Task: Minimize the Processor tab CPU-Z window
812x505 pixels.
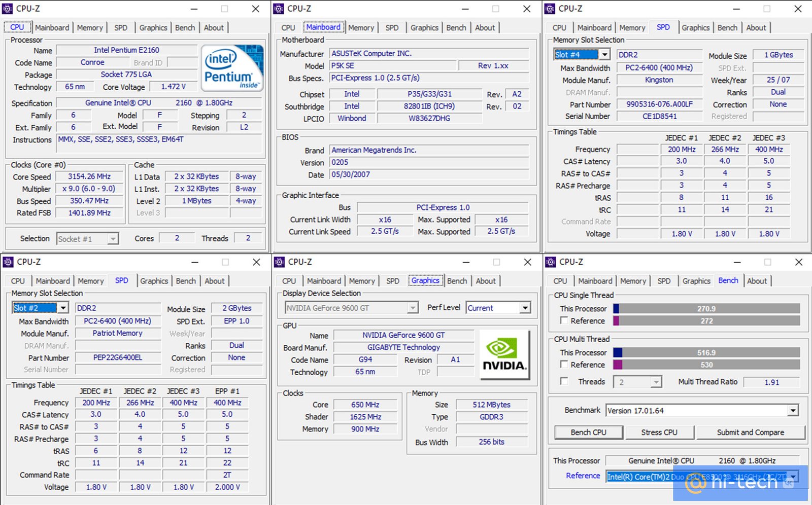Action: (x=194, y=9)
